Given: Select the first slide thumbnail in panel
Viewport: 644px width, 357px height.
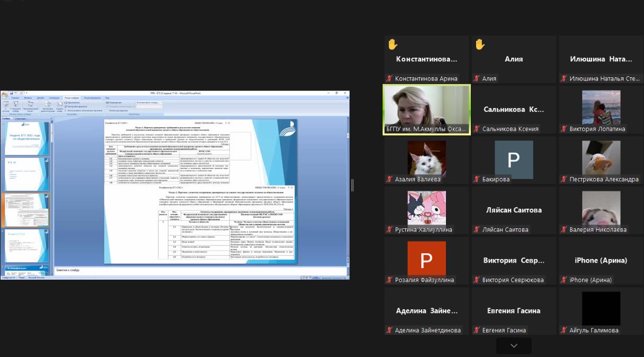Looking at the screenshot, I should pos(26,139).
